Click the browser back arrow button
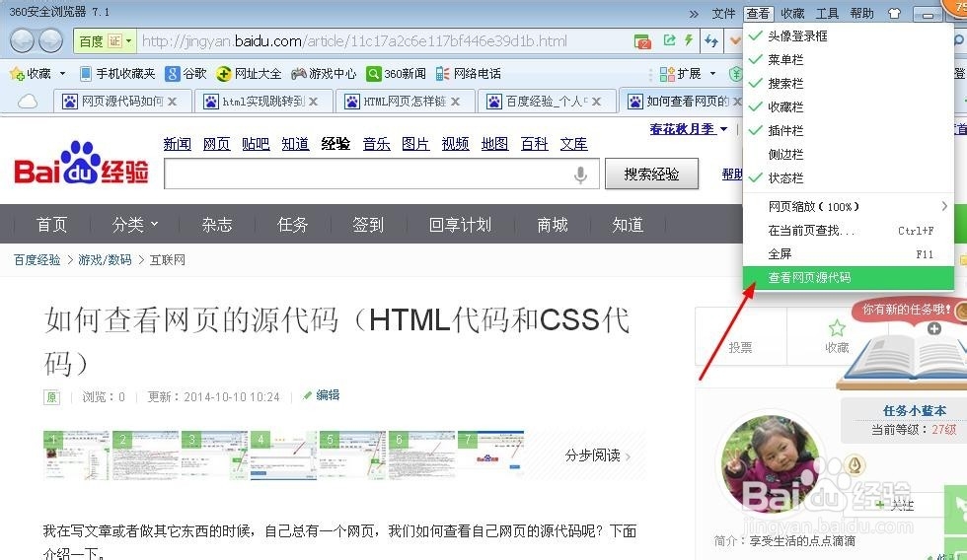The image size is (967, 560). (x=23, y=41)
